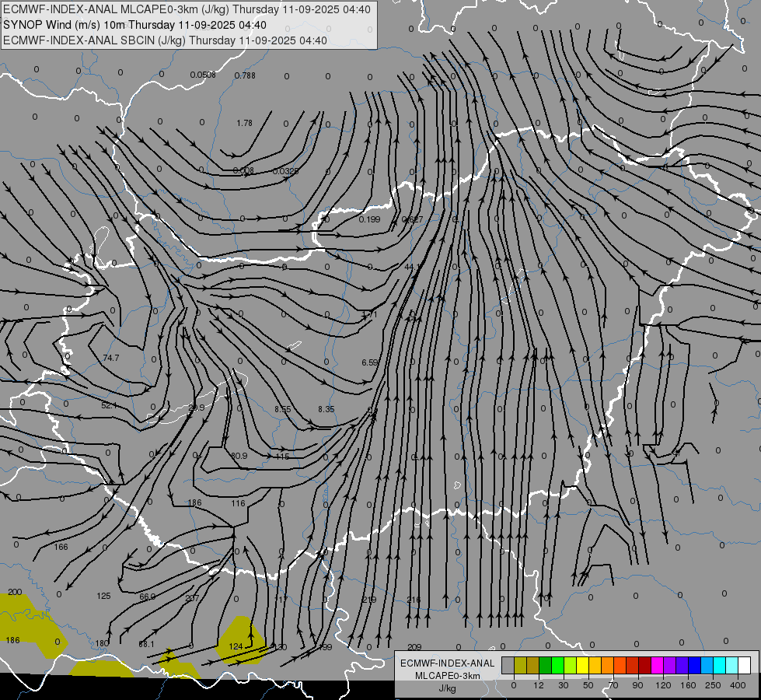
Task: Click the legend tick label '120'
Action: 663,685
